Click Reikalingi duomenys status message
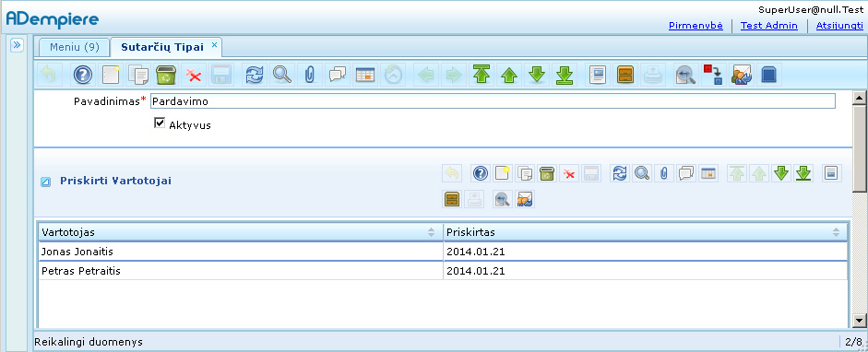The image size is (868, 352). (x=89, y=342)
